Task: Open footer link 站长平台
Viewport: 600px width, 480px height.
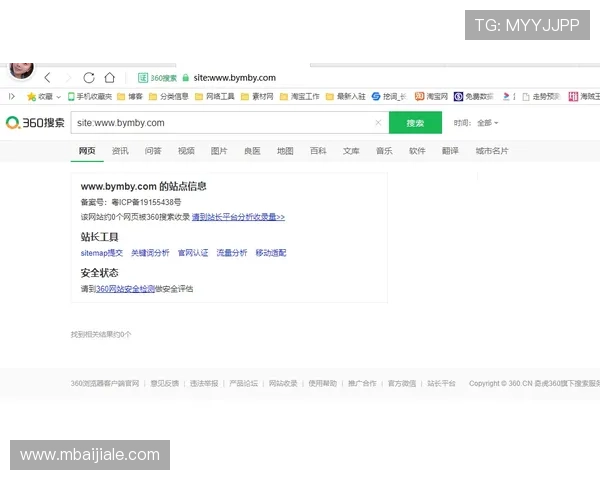Action: coord(441,384)
